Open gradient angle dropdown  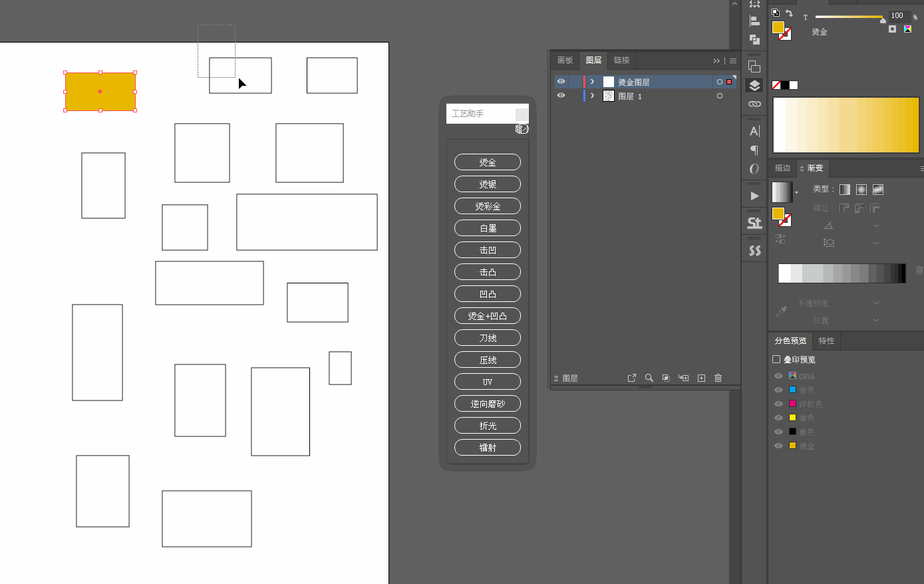(x=876, y=226)
